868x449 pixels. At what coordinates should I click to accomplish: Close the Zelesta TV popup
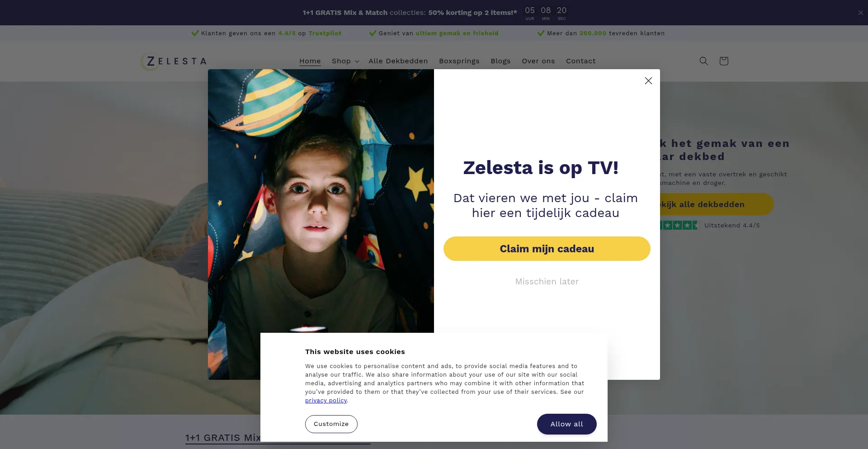tap(648, 80)
